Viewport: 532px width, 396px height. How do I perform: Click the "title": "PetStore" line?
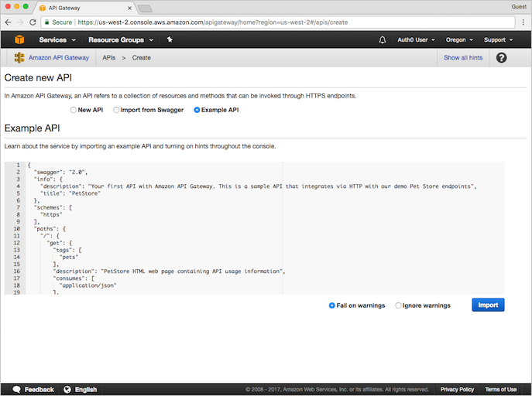(70, 193)
